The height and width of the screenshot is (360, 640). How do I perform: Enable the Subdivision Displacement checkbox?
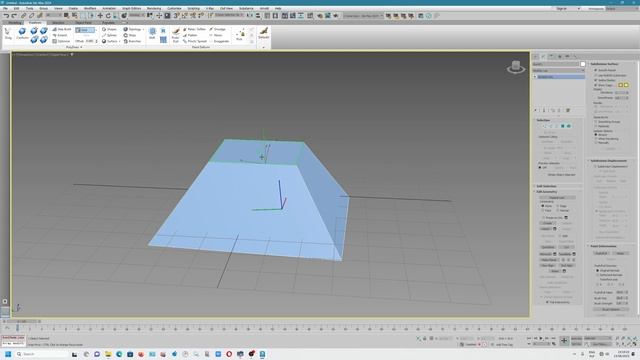coord(596,167)
